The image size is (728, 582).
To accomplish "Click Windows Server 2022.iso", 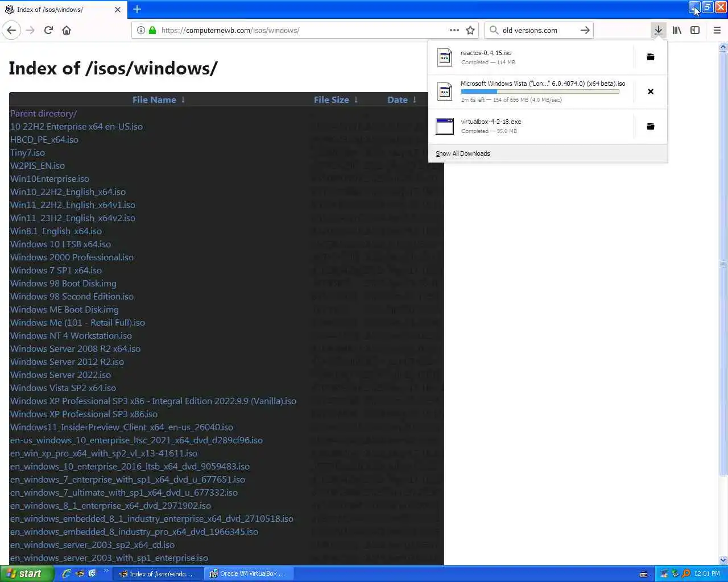I will tap(60, 375).
